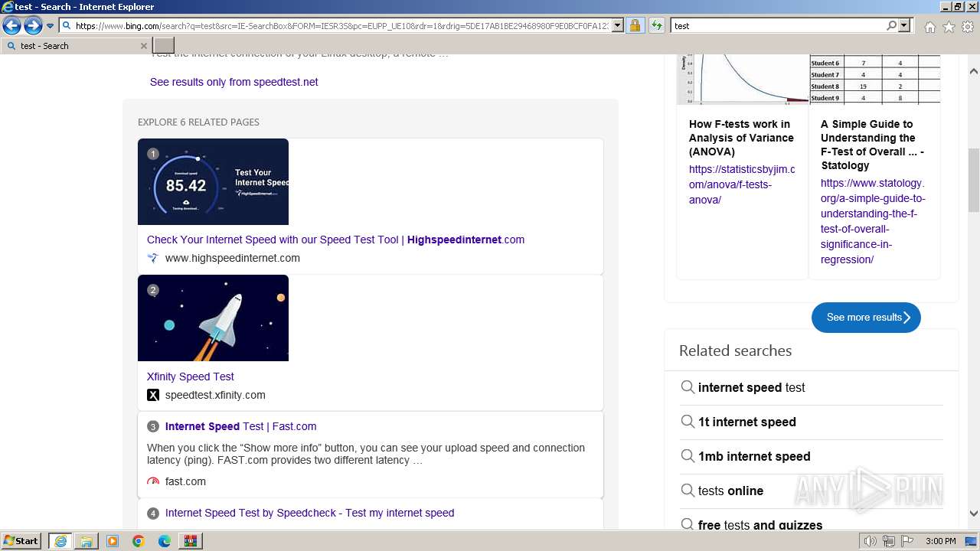Open Windows Media Player taskbar icon
This screenshot has height=551, width=980.
[113, 541]
